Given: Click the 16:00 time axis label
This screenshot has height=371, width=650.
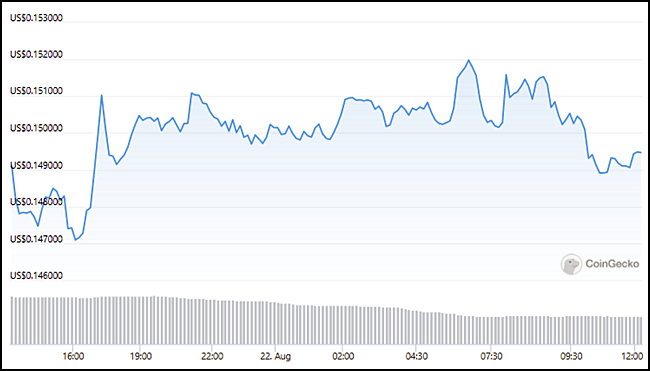Looking at the screenshot, I should coord(73,356).
